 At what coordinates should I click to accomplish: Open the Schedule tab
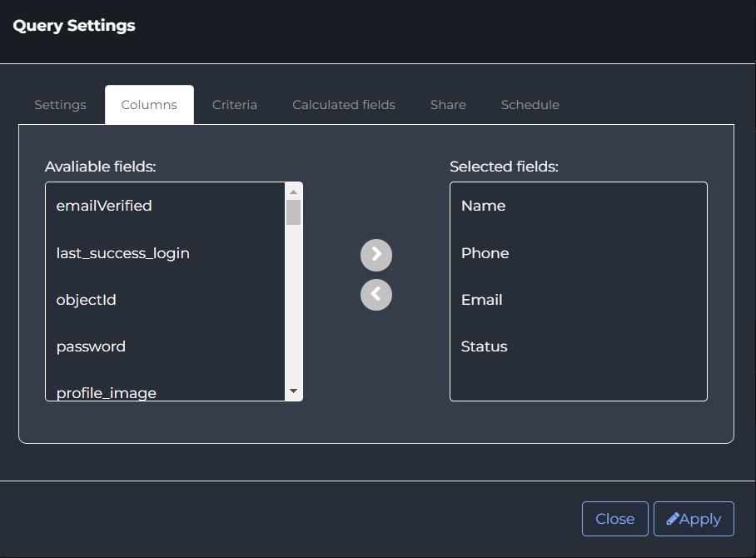click(x=530, y=105)
